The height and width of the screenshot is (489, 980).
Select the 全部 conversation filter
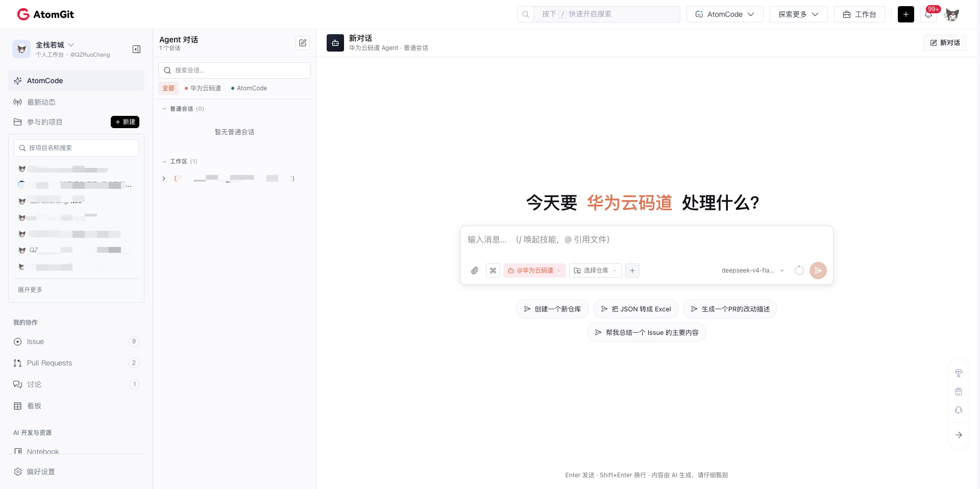coord(168,88)
